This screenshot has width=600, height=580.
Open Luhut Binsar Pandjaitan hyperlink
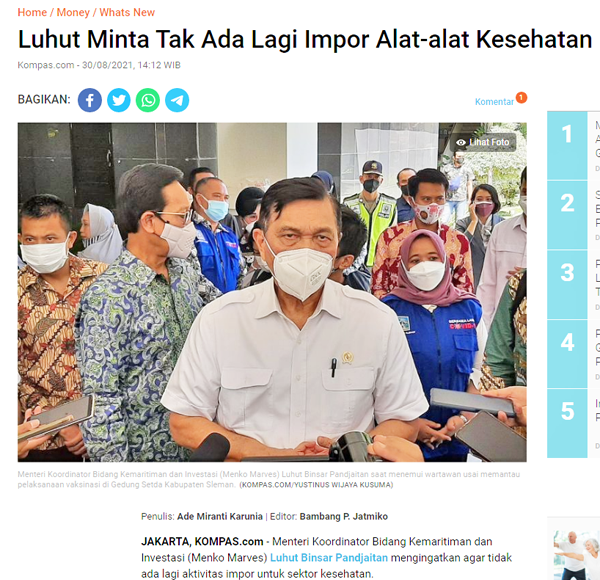[329, 558]
